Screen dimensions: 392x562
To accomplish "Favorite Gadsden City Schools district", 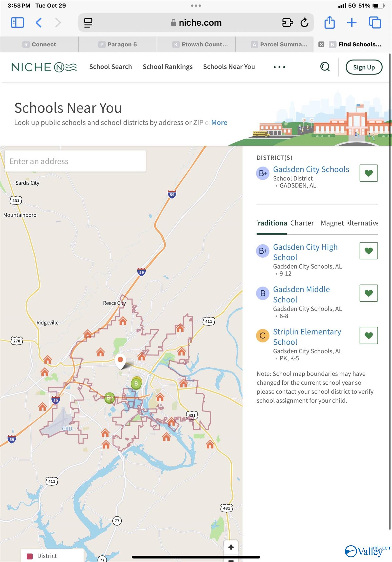I will pos(369,173).
